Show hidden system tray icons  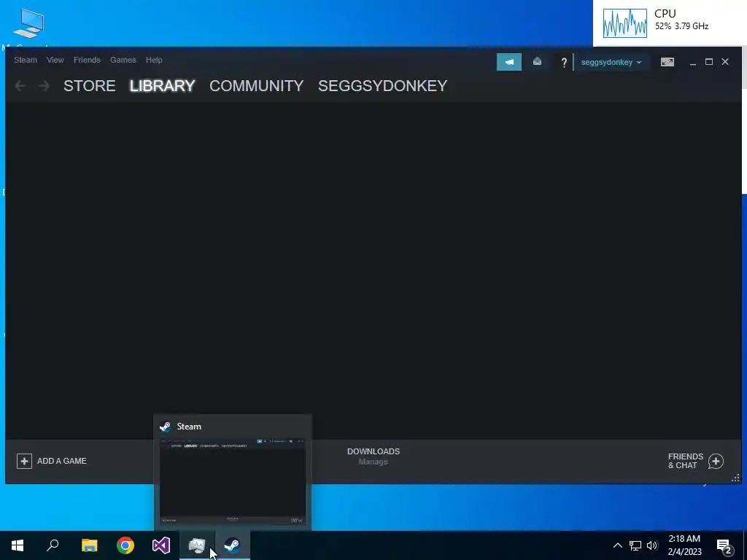coord(617,545)
